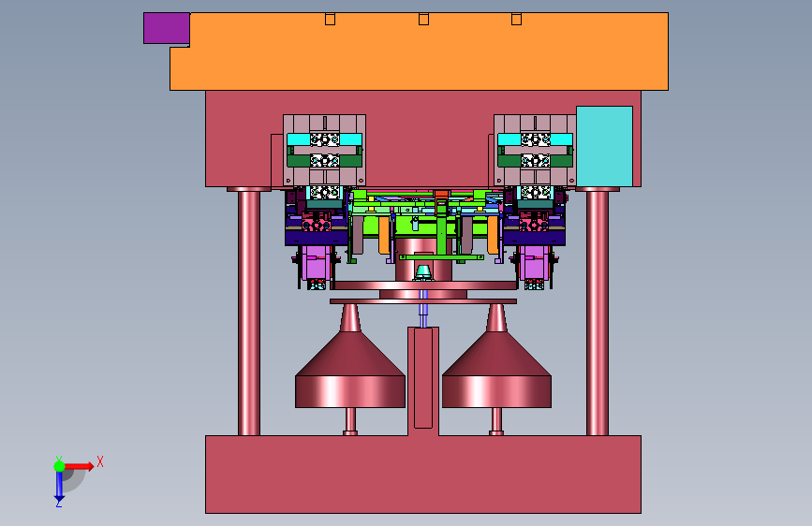Select the right magenta actuator body
Viewport: 812px width, 526px height.
[x=535, y=261]
